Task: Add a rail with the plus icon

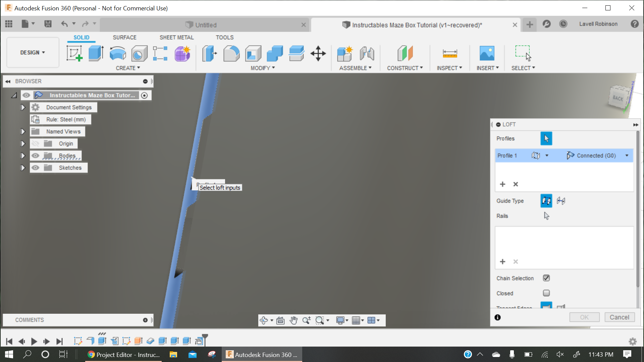Action: 502,261
